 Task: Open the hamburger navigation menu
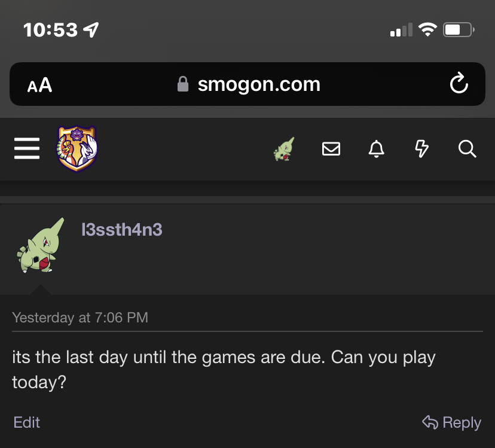[27, 148]
